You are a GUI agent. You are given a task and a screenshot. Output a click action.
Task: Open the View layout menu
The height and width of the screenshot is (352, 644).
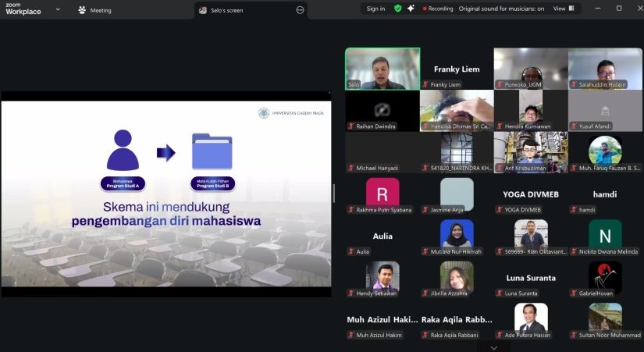point(564,9)
